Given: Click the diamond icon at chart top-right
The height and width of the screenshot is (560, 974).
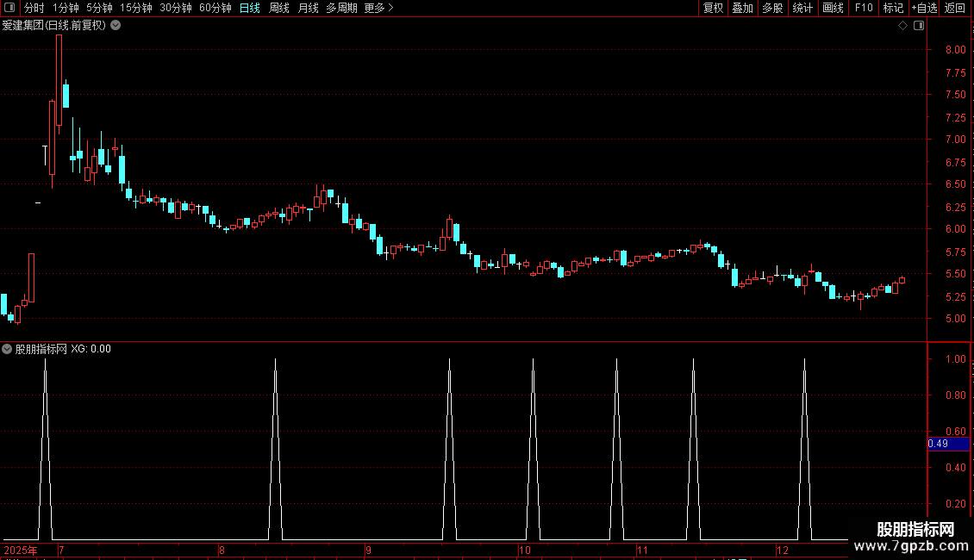Looking at the screenshot, I should pos(903,26).
